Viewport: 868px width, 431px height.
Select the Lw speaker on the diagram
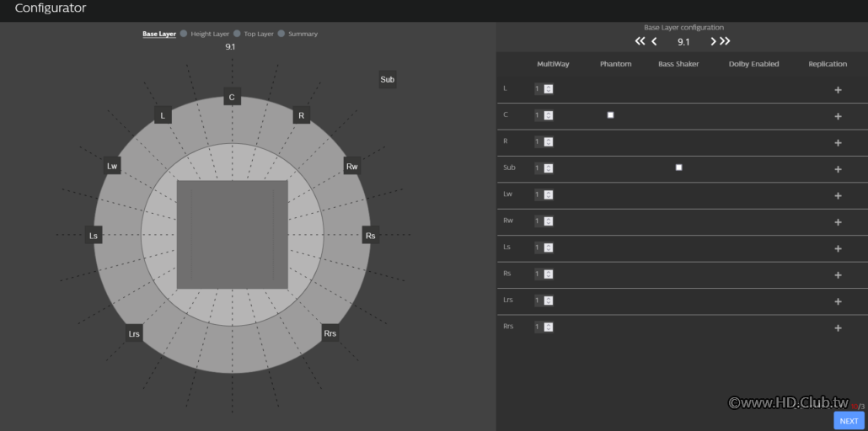pyautogui.click(x=112, y=166)
